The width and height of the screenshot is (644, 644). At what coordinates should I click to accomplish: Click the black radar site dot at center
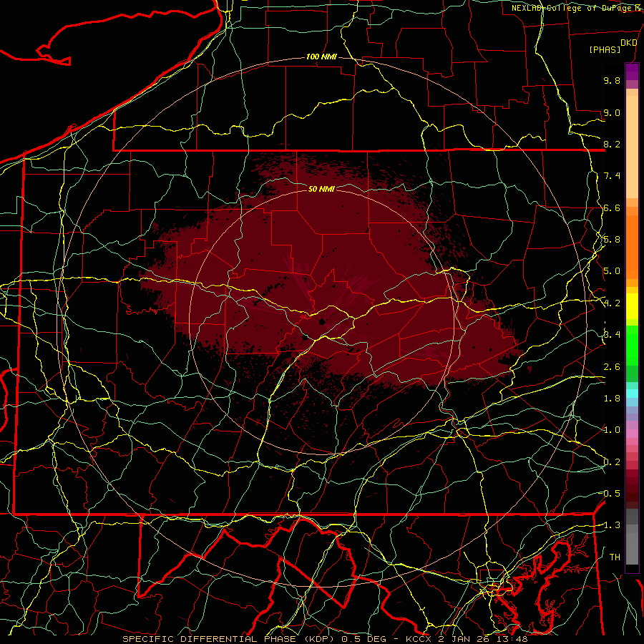(321, 321)
